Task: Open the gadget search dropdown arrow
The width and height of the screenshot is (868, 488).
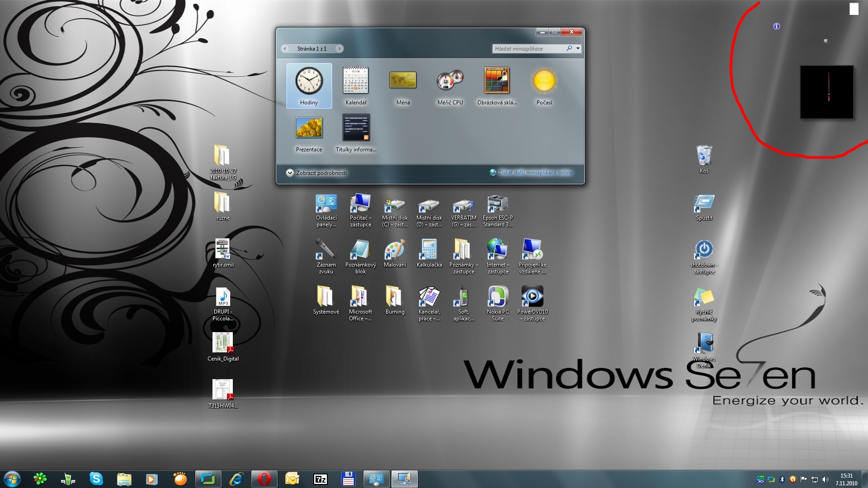Action: point(578,48)
